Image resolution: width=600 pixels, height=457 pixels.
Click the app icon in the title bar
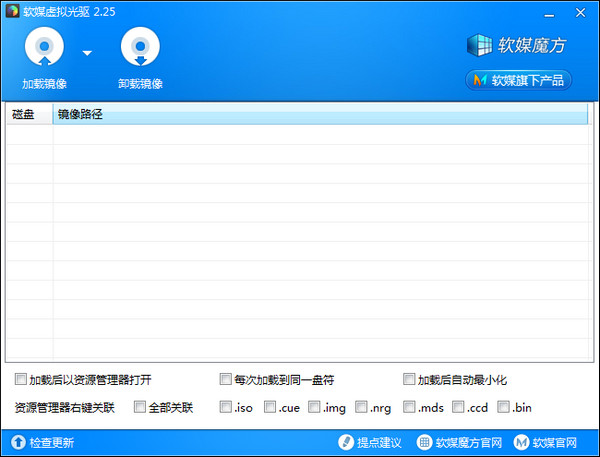coord(11,11)
